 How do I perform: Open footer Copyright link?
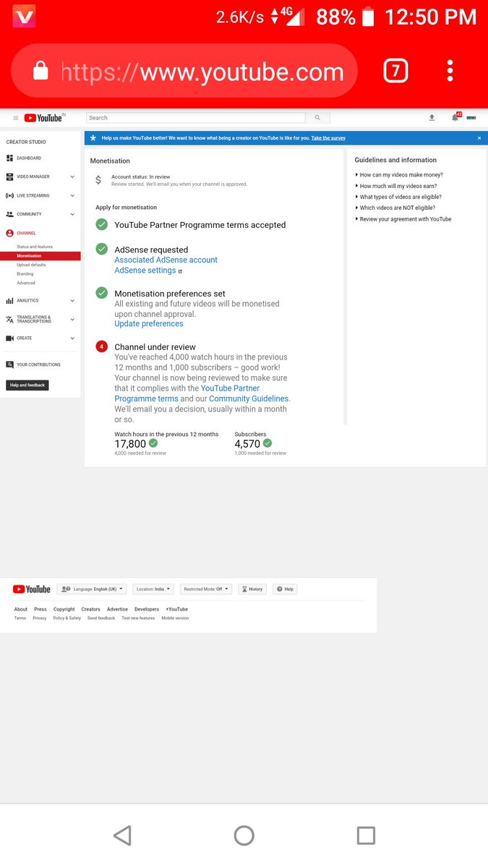point(64,609)
